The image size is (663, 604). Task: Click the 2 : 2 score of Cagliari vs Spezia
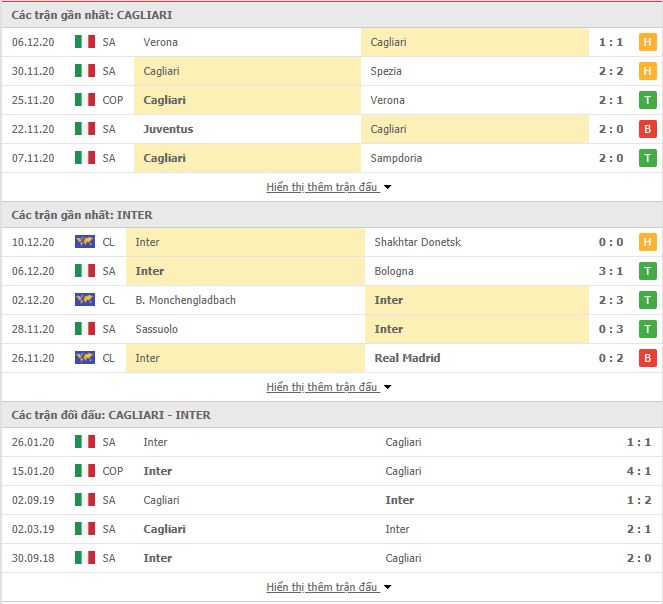click(x=611, y=71)
